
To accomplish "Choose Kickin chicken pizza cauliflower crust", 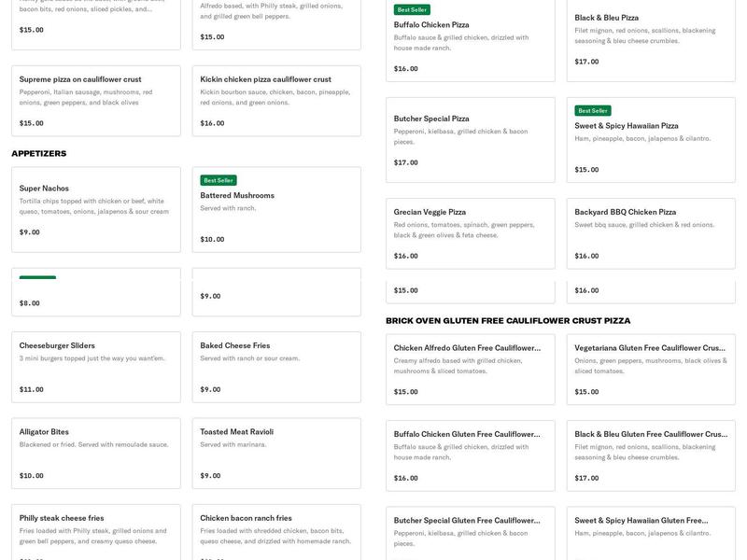I will tap(276, 100).
